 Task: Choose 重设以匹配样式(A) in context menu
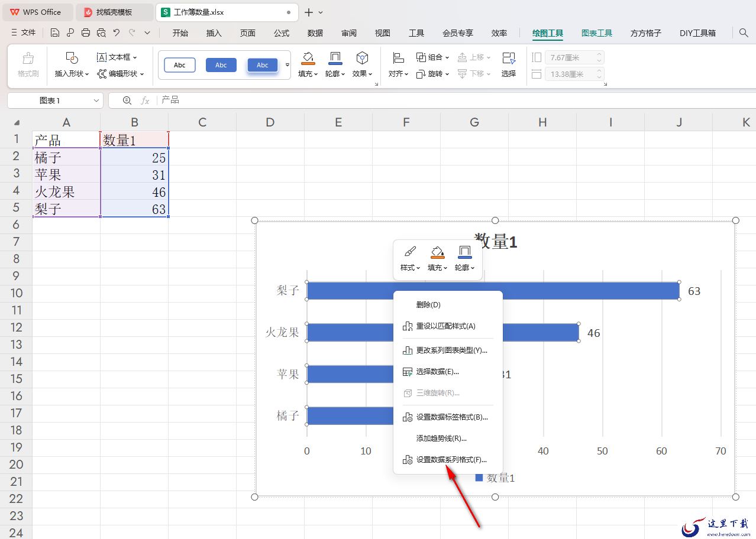point(448,326)
